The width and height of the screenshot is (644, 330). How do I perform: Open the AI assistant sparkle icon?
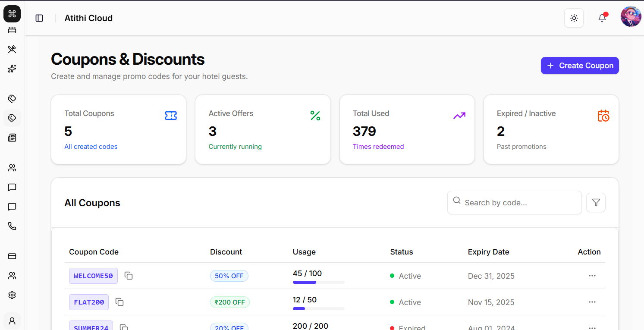coord(12,69)
